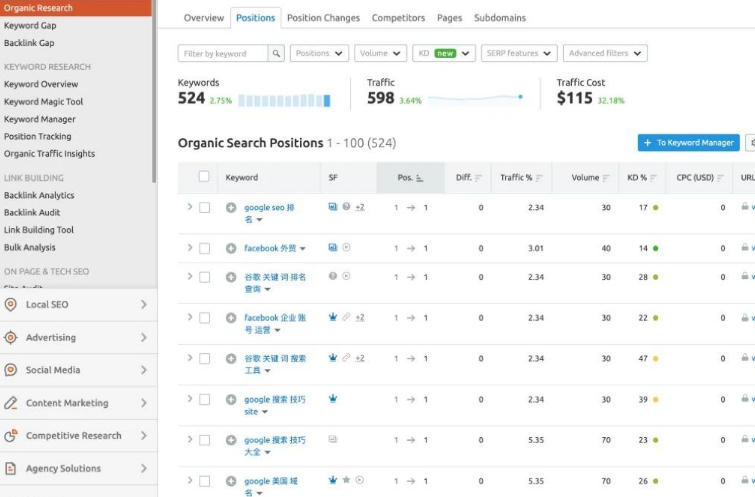Add 'facebook 企业账号运营' keyword with plus icon
This screenshot has height=497, width=755.
pos(231,318)
